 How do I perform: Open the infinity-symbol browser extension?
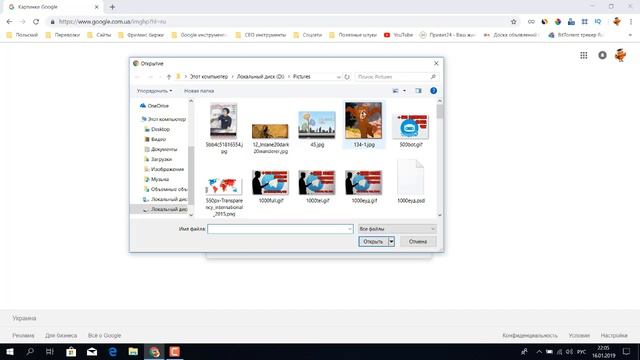click(531, 22)
